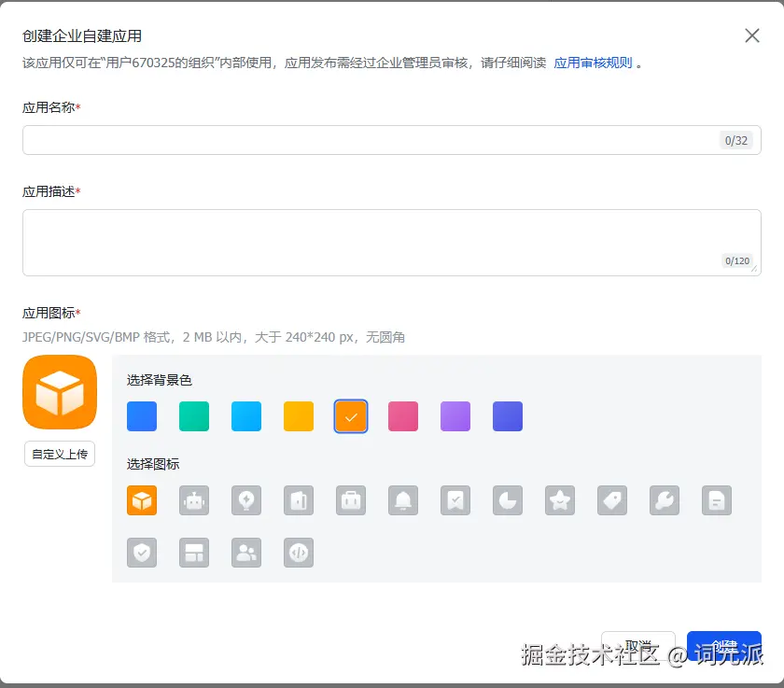Choose pink background color
The height and width of the screenshot is (688, 784).
point(403,416)
